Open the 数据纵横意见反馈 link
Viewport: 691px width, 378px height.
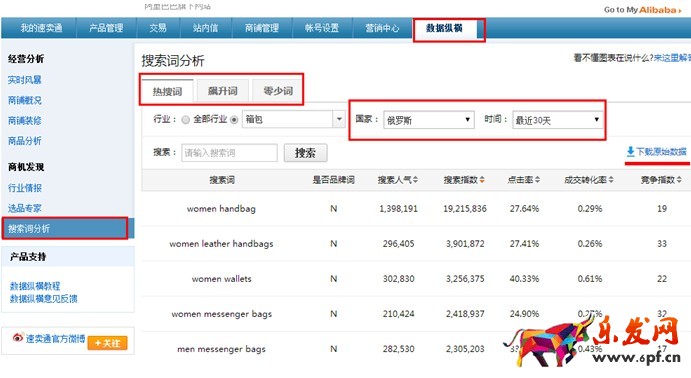pos(44,299)
